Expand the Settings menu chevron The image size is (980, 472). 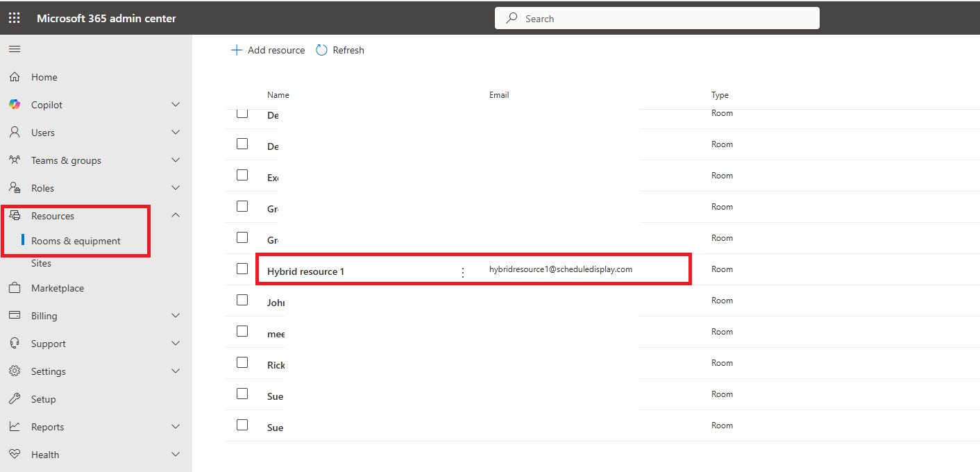[176, 371]
